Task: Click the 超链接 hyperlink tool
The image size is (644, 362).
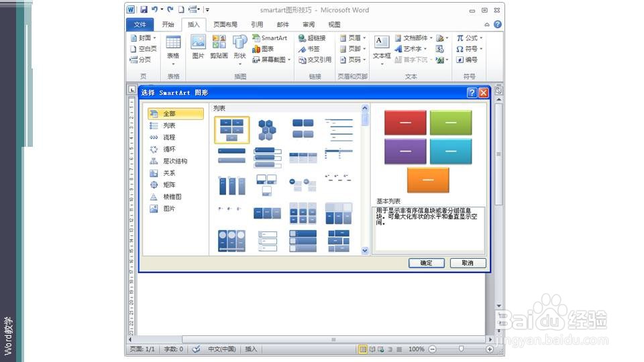Action: [x=312, y=38]
